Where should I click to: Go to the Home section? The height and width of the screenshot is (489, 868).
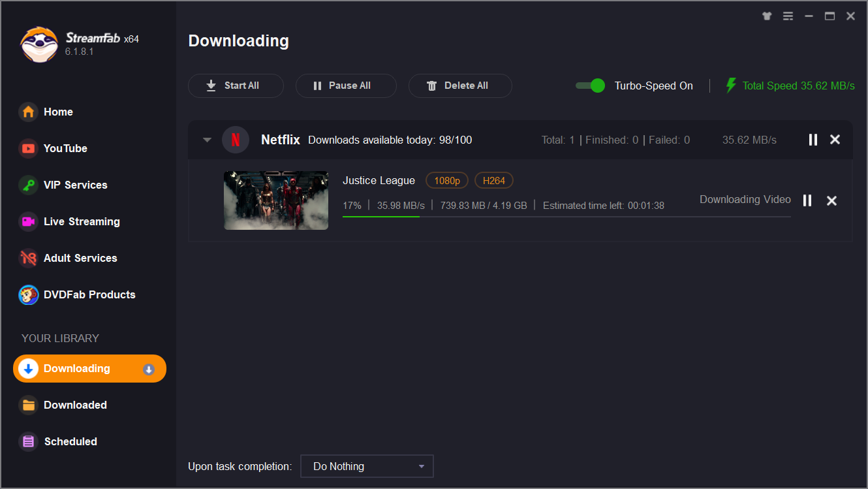(x=58, y=112)
